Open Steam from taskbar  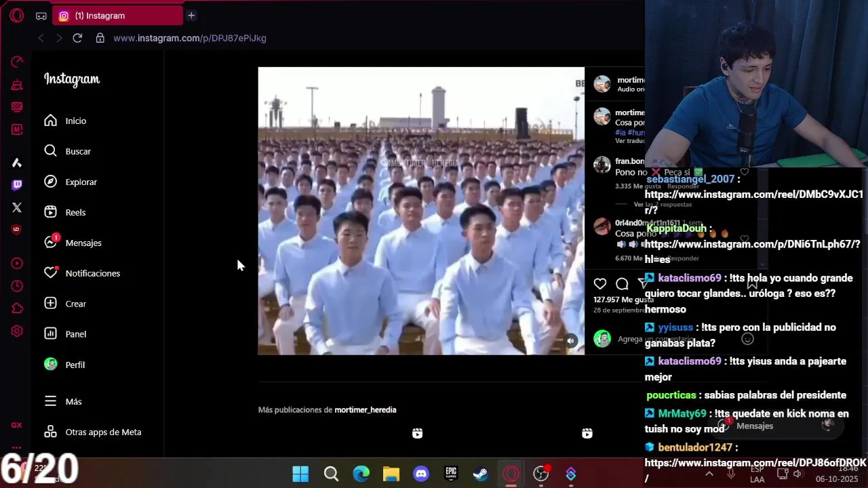(x=481, y=474)
